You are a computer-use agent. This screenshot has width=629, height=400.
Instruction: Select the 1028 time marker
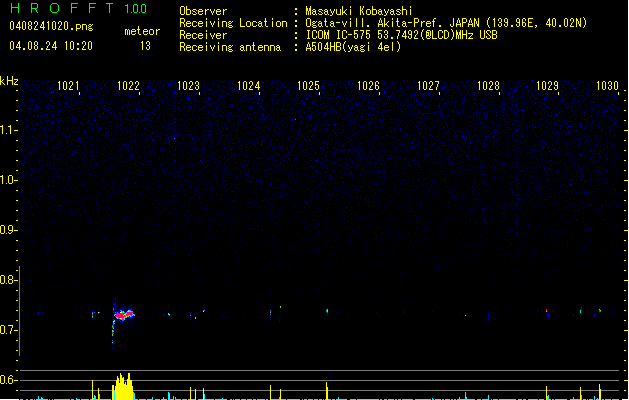(488, 87)
